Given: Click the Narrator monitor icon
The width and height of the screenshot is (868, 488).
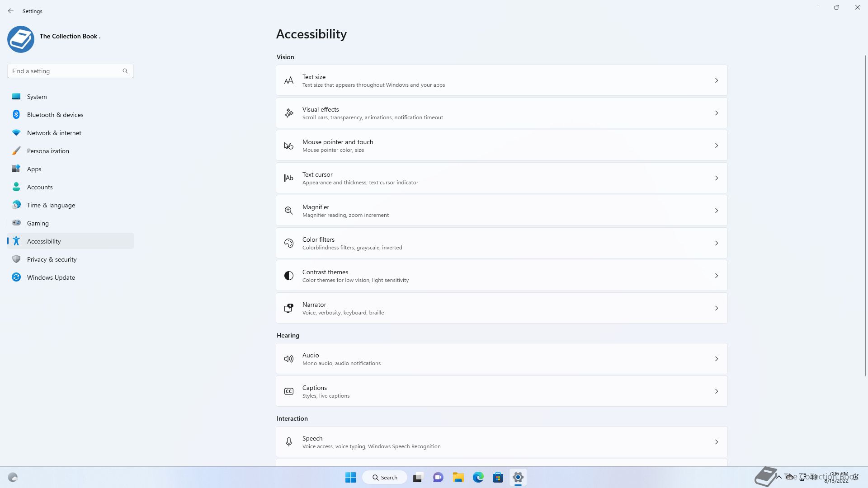Looking at the screenshot, I should (x=289, y=308).
